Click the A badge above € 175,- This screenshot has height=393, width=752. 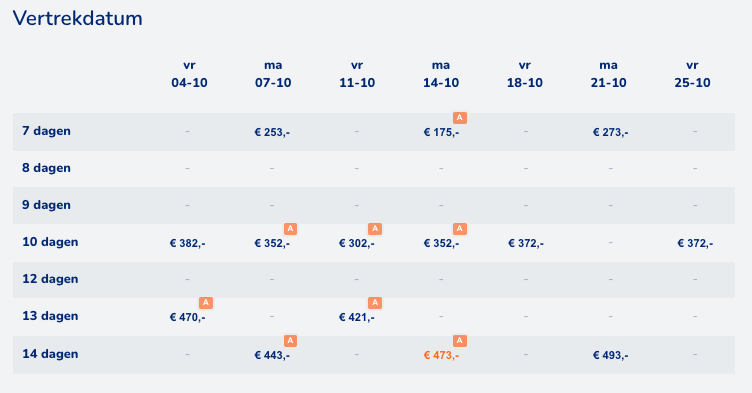(x=459, y=118)
